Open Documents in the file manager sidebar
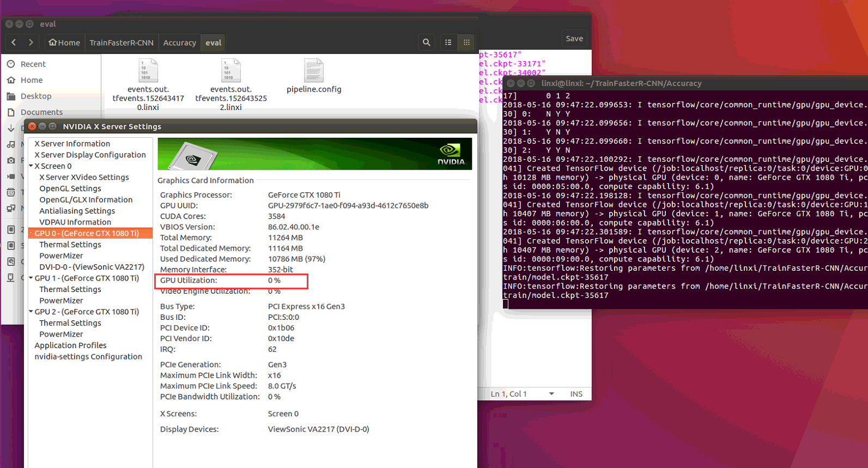 (41, 112)
